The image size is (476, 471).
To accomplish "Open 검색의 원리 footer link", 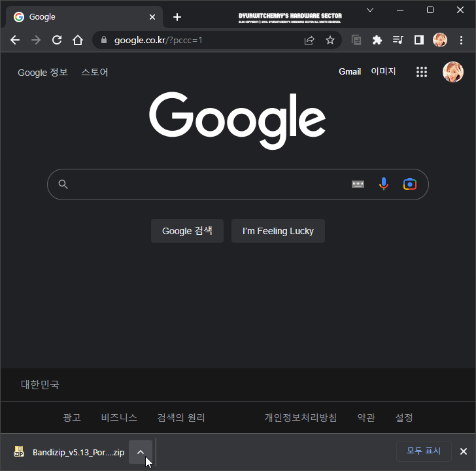I will [181, 417].
